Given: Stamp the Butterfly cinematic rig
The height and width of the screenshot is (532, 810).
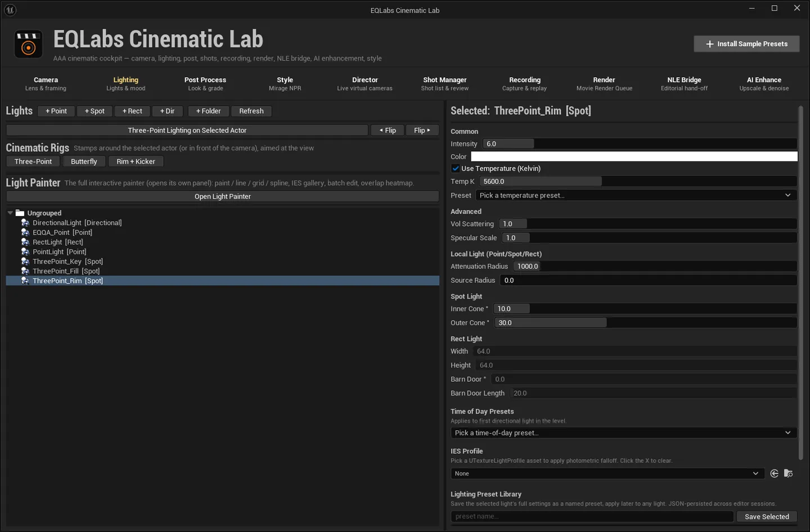Looking at the screenshot, I should tap(84, 161).
